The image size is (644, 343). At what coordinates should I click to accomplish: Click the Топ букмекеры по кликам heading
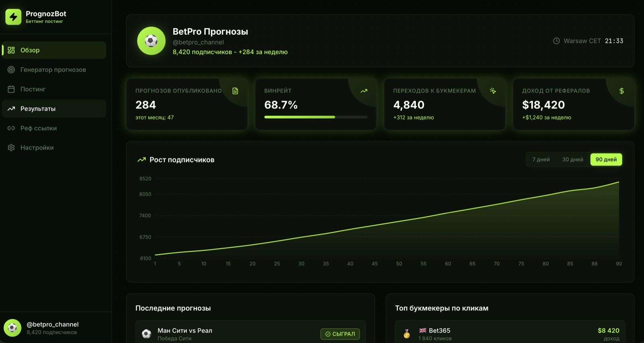[x=442, y=308]
